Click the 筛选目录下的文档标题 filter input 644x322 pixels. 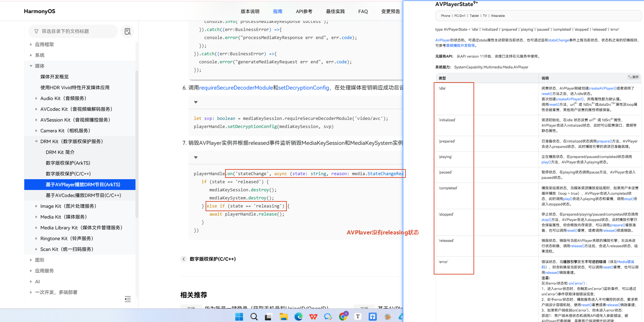(x=73, y=31)
